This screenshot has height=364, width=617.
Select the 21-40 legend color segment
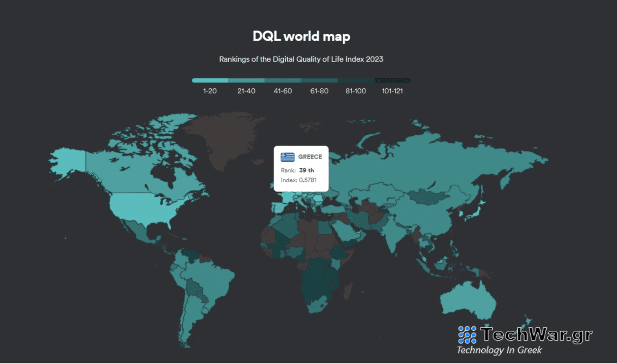pos(246,81)
